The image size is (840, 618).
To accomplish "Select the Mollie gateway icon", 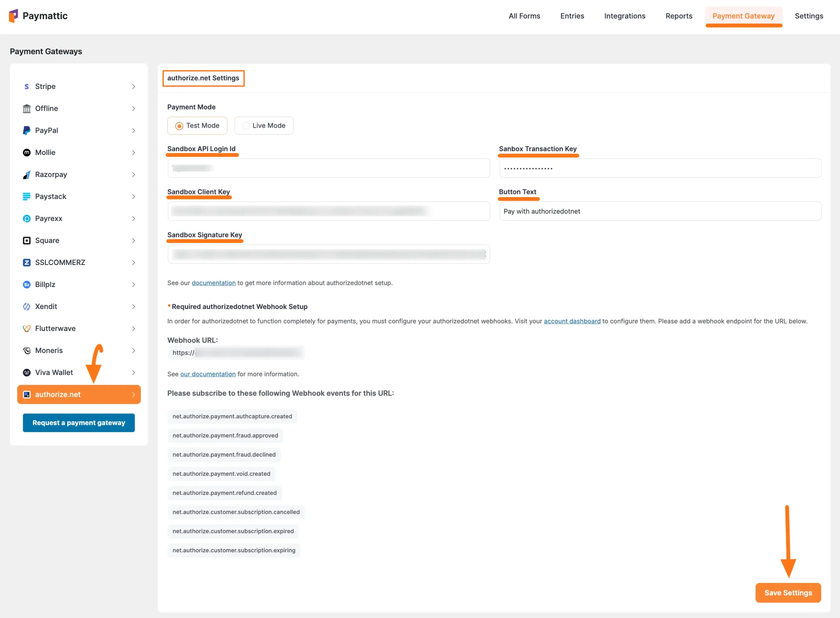I will (27, 152).
